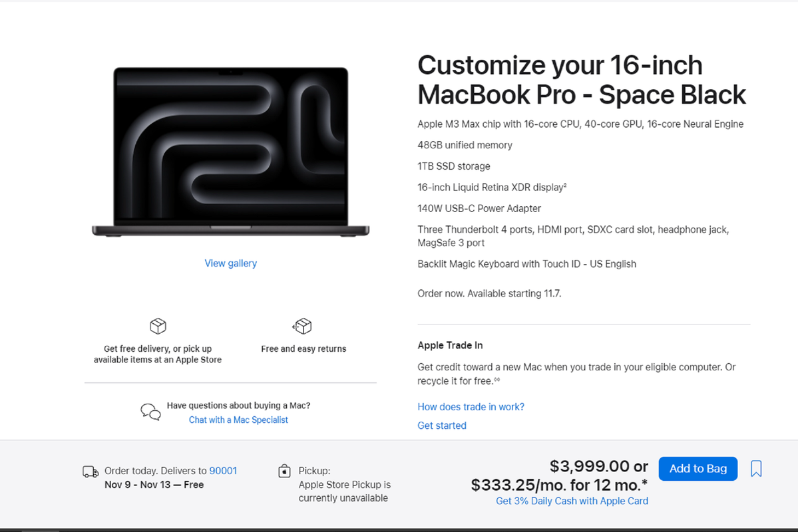Click the Customize your 16-inch MacBook Pro heading

(582, 80)
